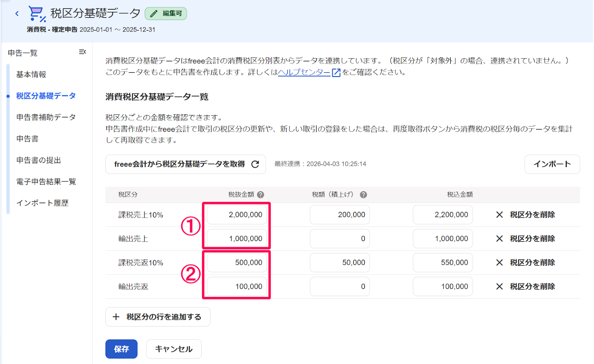
Task: Click 税区分を削除 text for 輸出売返
Action: click(x=532, y=286)
